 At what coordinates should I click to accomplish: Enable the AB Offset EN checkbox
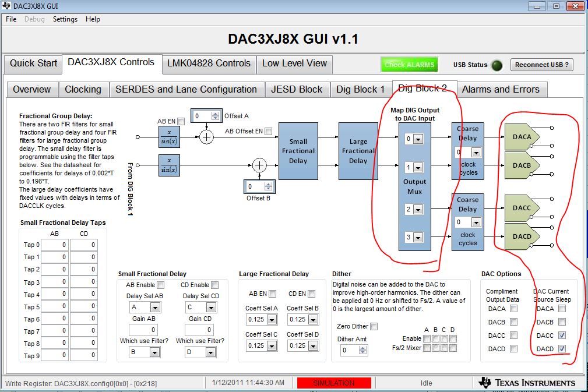click(x=269, y=131)
